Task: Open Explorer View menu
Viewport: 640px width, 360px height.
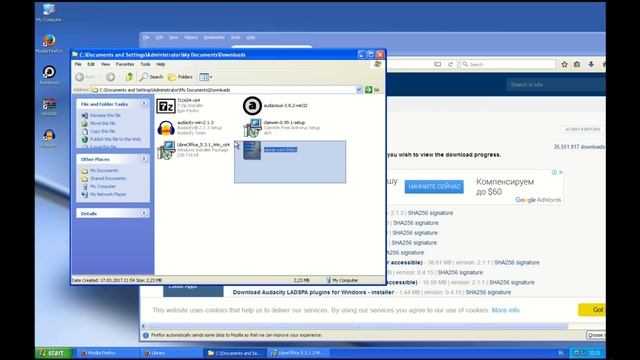Action: [105, 64]
